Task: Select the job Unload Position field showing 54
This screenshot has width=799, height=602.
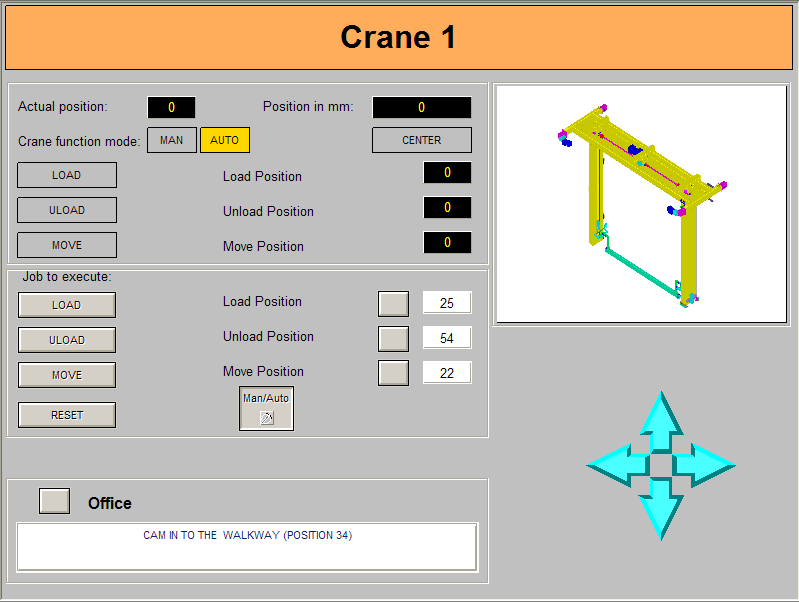Action: 447,338
